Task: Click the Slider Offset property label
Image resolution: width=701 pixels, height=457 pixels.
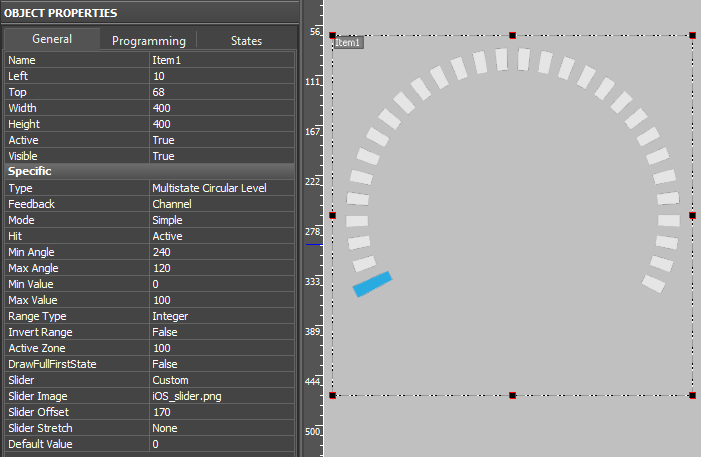Action: [x=38, y=412]
